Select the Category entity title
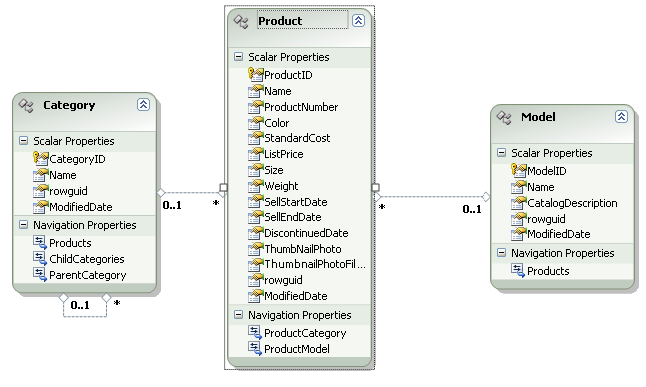646x387 pixels. click(x=69, y=106)
